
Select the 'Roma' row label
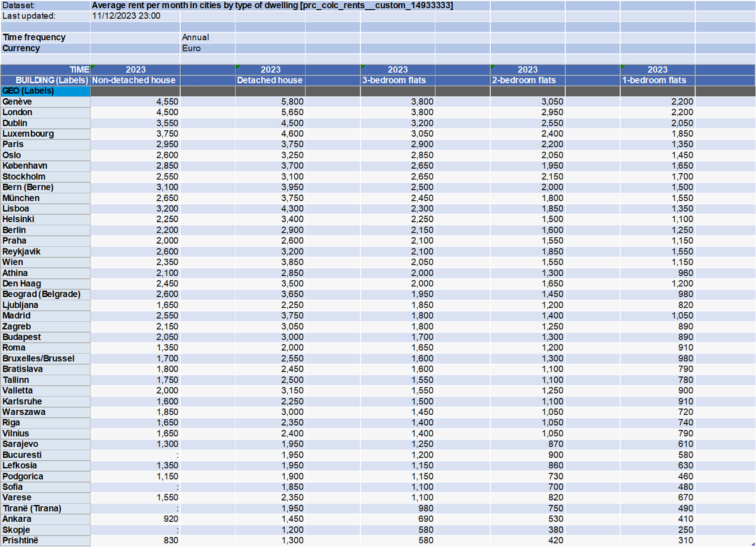click(x=45, y=347)
